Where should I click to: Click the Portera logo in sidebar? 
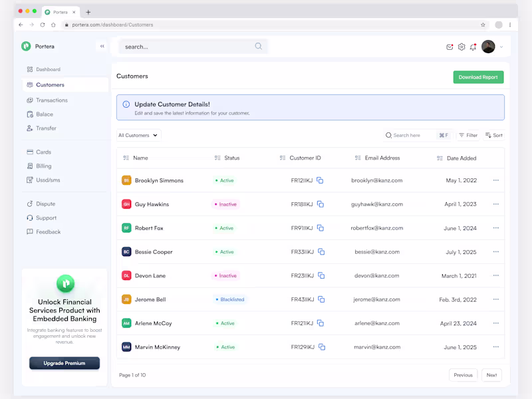coord(26,46)
